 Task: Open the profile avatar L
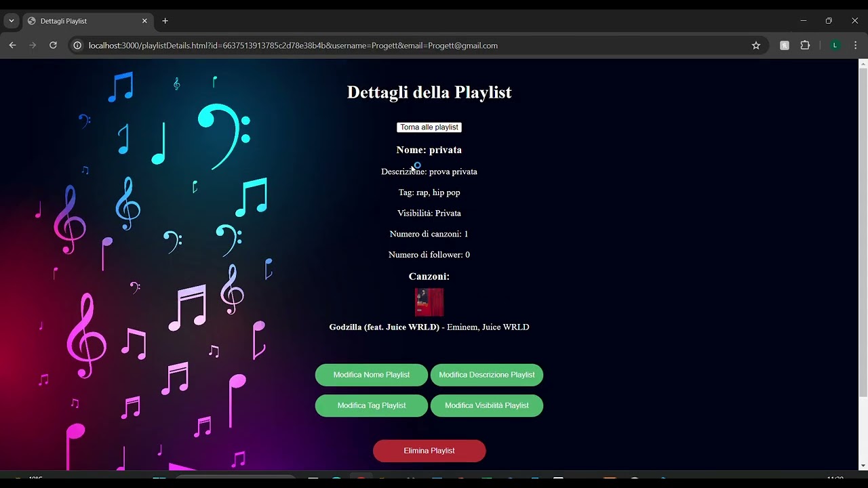pyautogui.click(x=835, y=45)
